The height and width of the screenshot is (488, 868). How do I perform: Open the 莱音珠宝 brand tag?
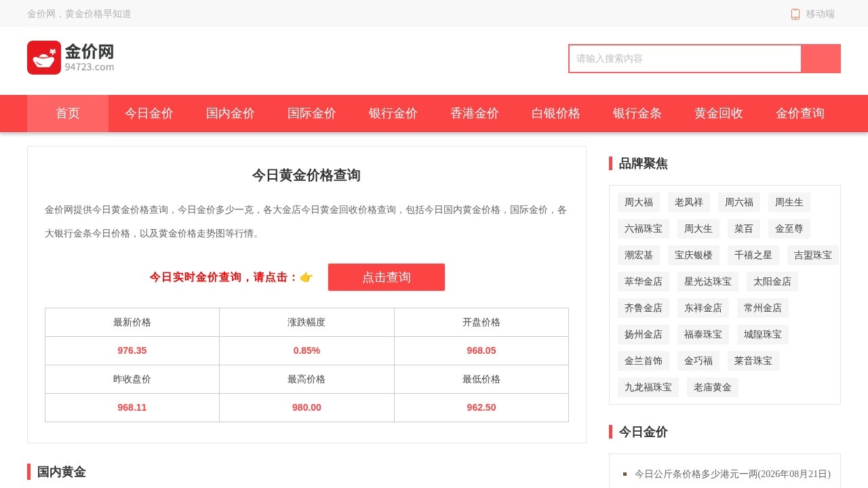[753, 361]
